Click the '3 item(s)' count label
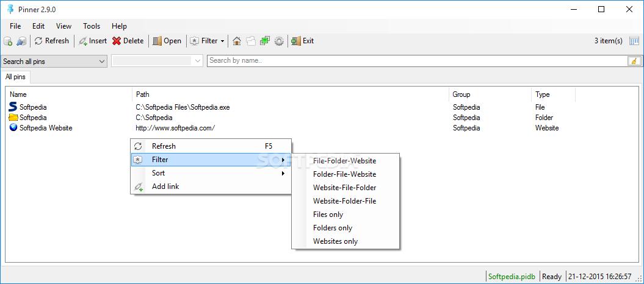 pyautogui.click(x=608, y=41)
